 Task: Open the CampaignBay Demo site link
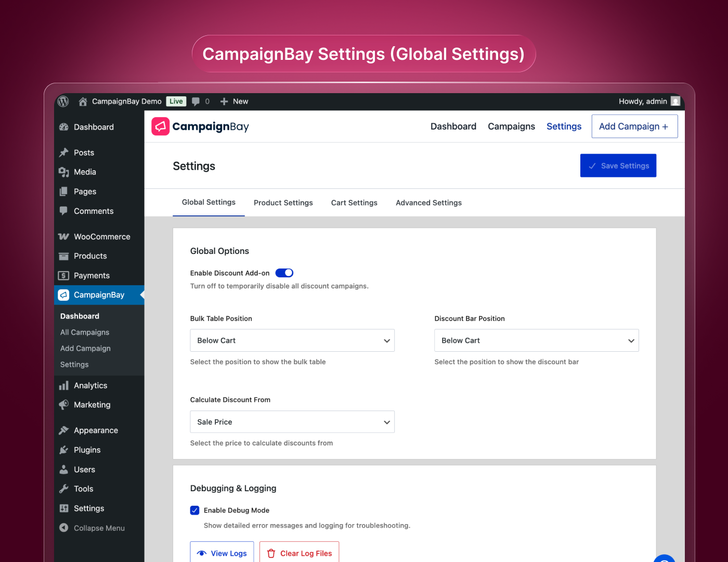click(x=127, y=101)
